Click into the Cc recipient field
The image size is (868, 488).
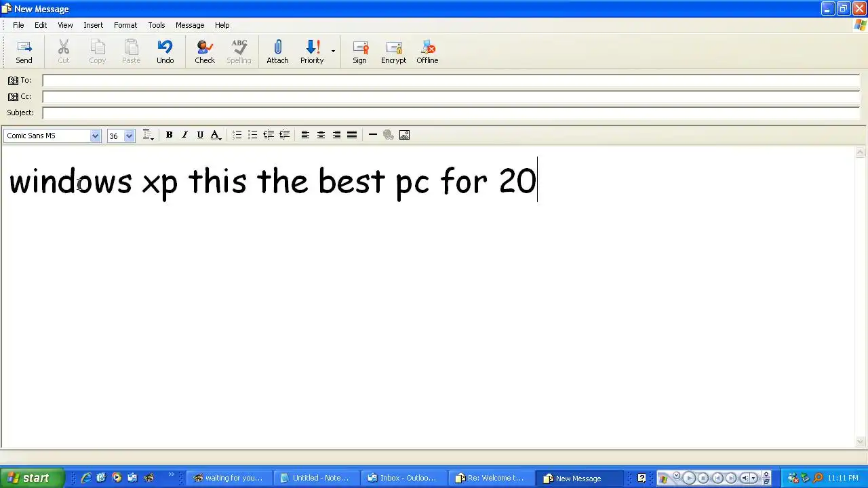click(x=451, y=96)
